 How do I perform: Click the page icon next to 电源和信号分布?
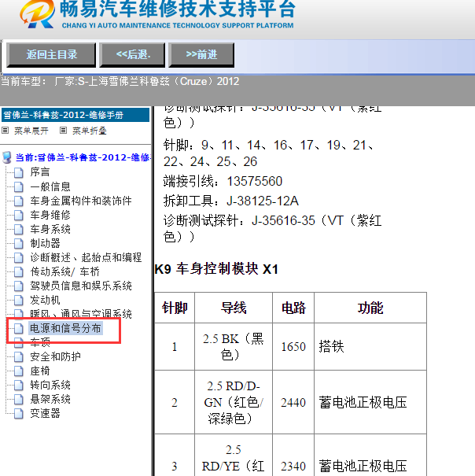tap(19, 328)
